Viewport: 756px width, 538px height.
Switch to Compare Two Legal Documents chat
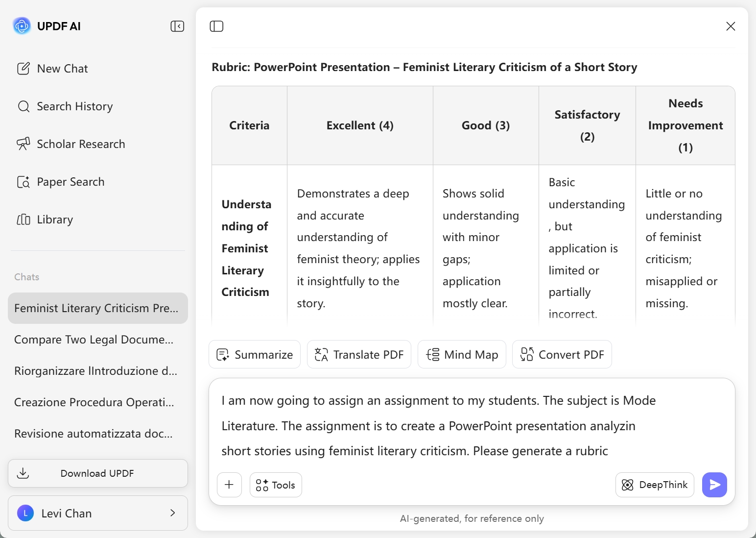point(94,339)
